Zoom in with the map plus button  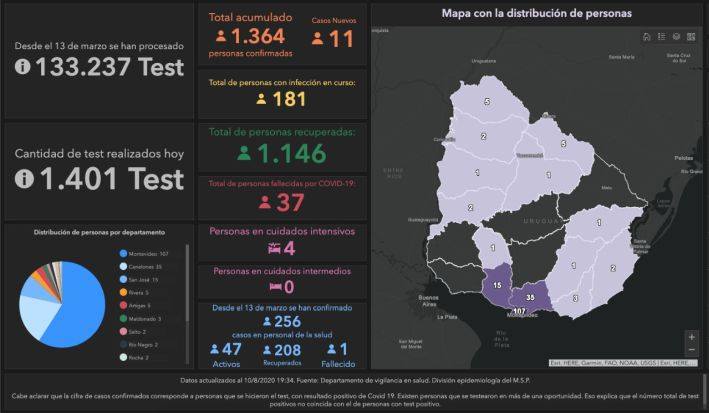point(691,337)
